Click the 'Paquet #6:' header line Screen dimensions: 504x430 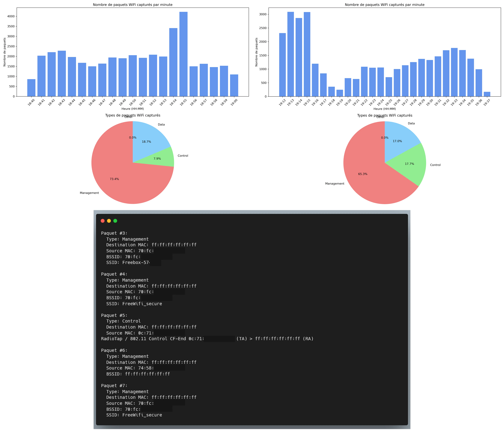pos(114,350)
